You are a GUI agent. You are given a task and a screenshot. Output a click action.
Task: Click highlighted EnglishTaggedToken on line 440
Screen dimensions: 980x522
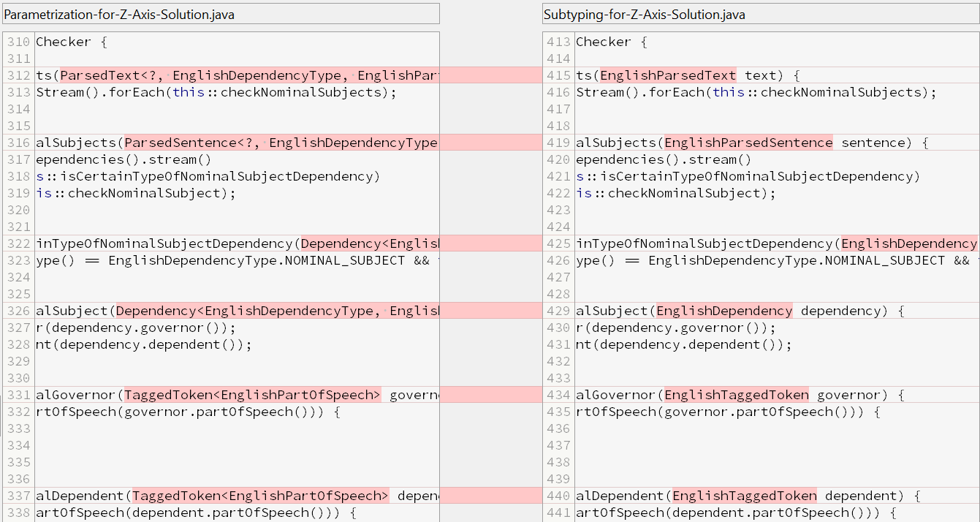tap(744, 496)
